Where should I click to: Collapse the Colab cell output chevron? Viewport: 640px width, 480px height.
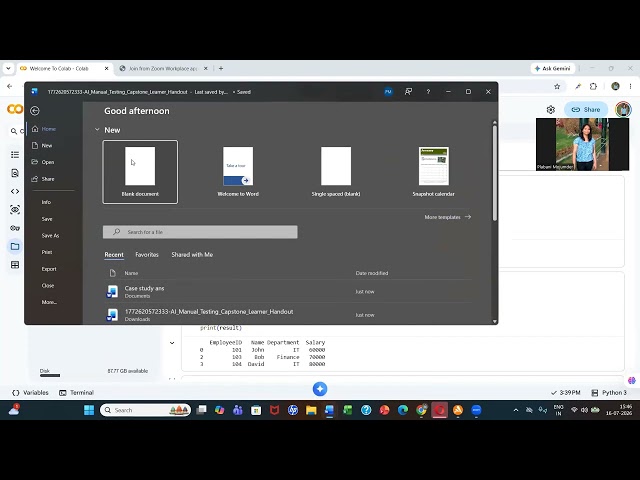pyautogui.click(x=172, y=343)
